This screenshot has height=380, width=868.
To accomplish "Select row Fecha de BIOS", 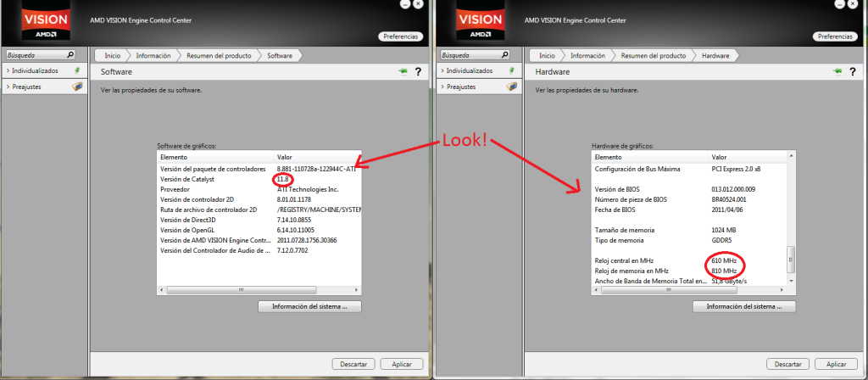I will pos(689,210).
